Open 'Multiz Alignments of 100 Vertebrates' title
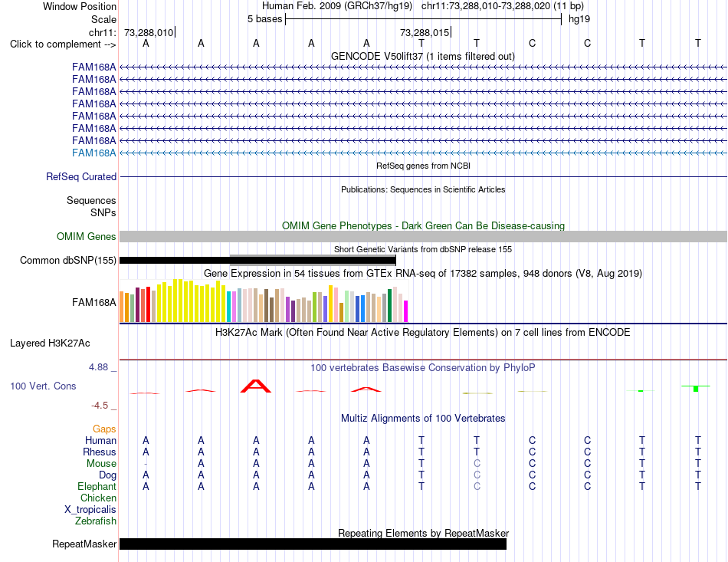This screenshot has height=562, width=728. pyautogui.click(x=423, y=418)
